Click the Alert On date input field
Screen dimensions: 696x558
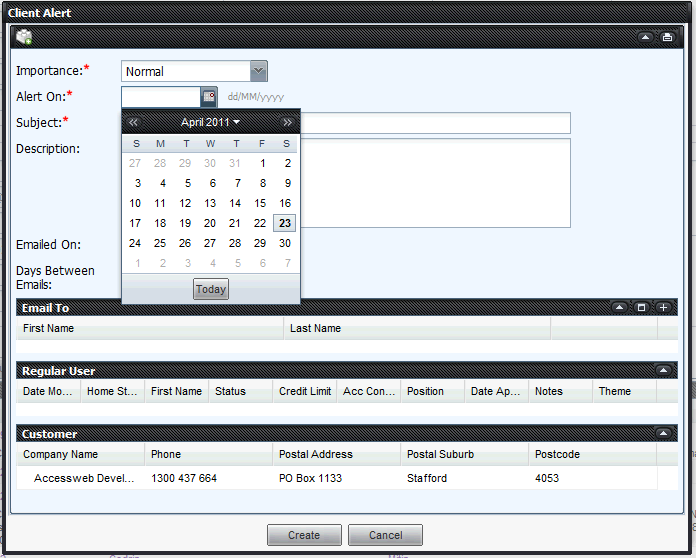click(161, 97)
